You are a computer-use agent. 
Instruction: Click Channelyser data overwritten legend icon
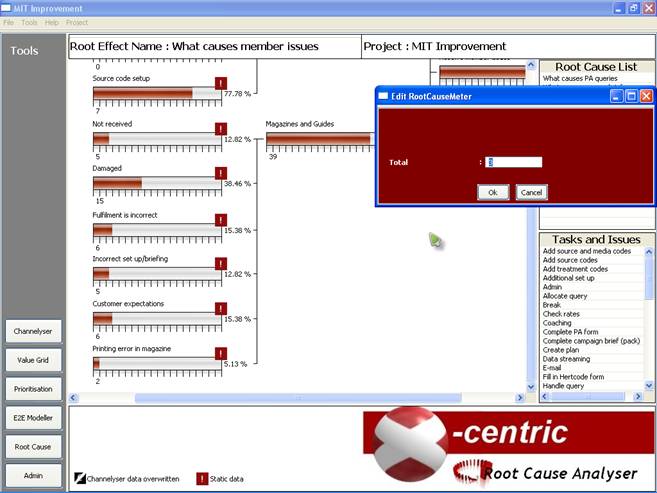click(80, 478)
